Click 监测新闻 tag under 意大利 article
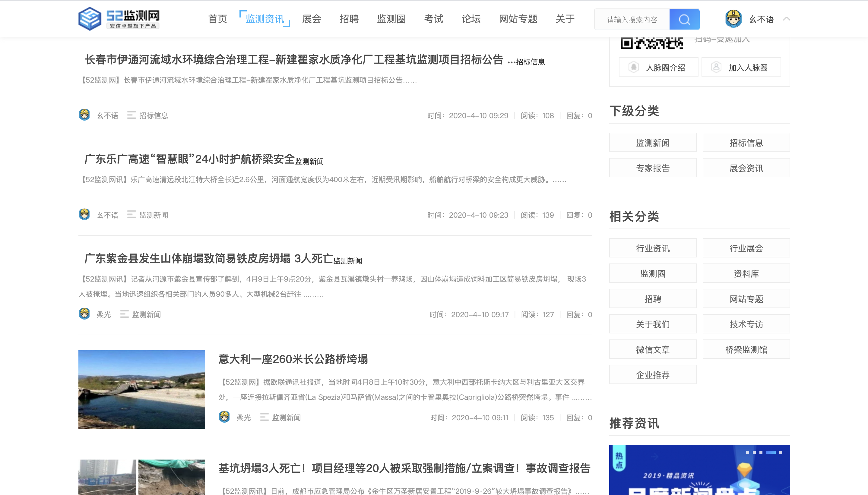This screenshot has width=868, height=495. click(x=287, y=418)
